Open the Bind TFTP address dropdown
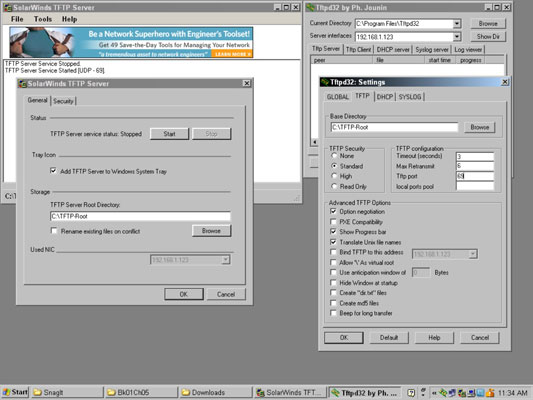533x400 pixels. (x=473, y=254)
